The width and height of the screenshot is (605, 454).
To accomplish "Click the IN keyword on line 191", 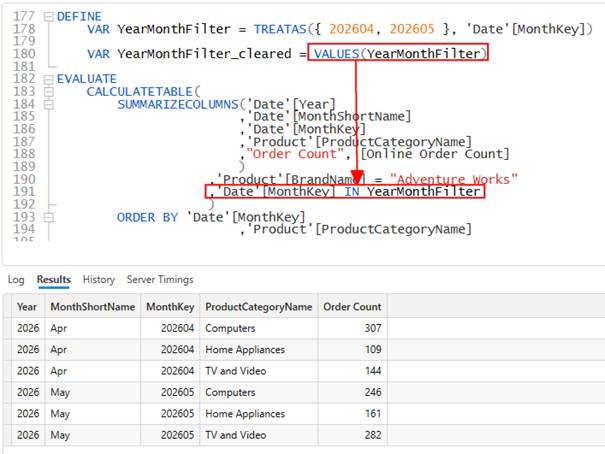I will coord(352,192).
